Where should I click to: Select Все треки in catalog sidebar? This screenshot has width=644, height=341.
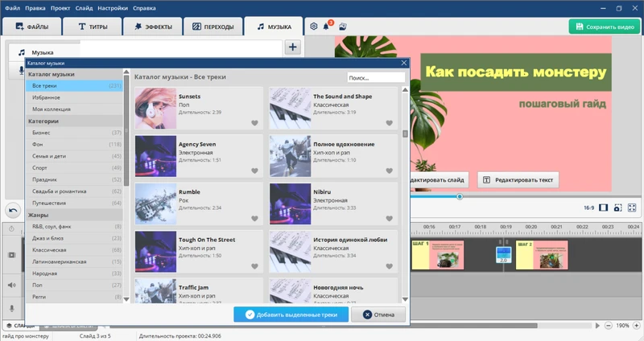tap(74, 86)
